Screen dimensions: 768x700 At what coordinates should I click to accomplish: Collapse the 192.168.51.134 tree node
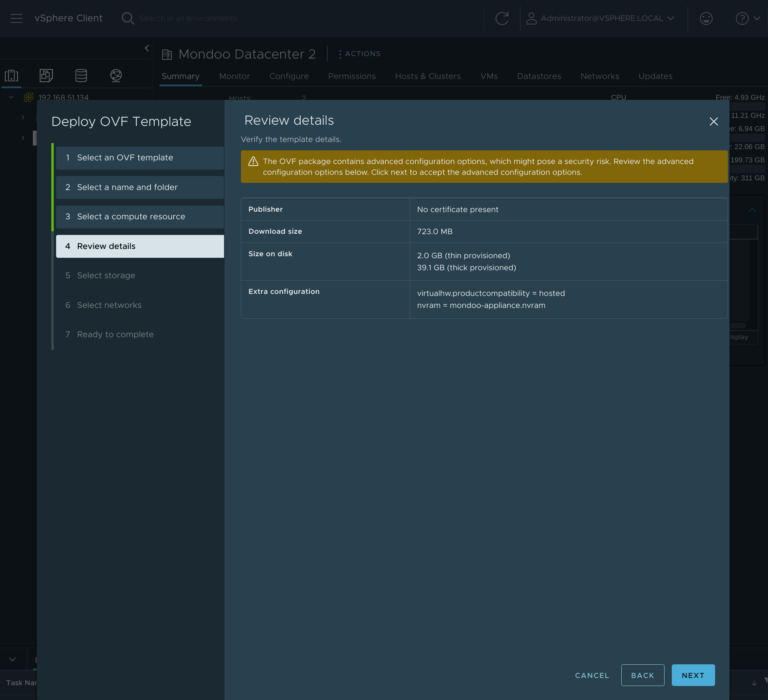pyautogui.click(x=11, y=97)
